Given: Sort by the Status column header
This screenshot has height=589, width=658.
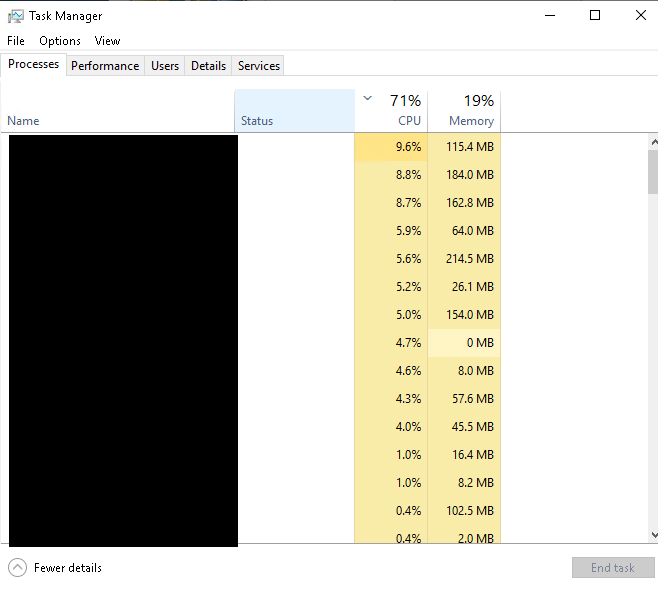Looking at the screenshot, I should (295, 111).
